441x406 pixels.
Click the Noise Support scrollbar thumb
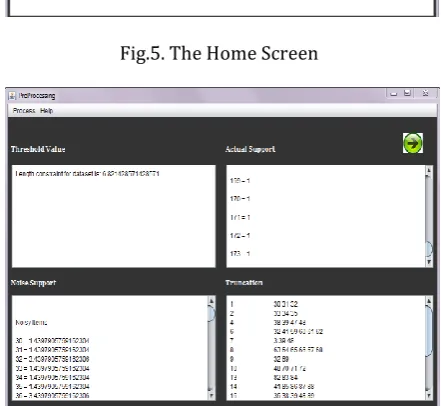[211, 314]
